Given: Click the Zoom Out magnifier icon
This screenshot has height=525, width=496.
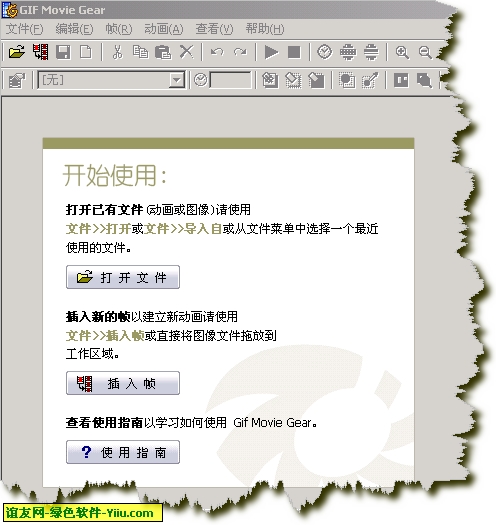Looking at the screenshot, I should point(425,52).
